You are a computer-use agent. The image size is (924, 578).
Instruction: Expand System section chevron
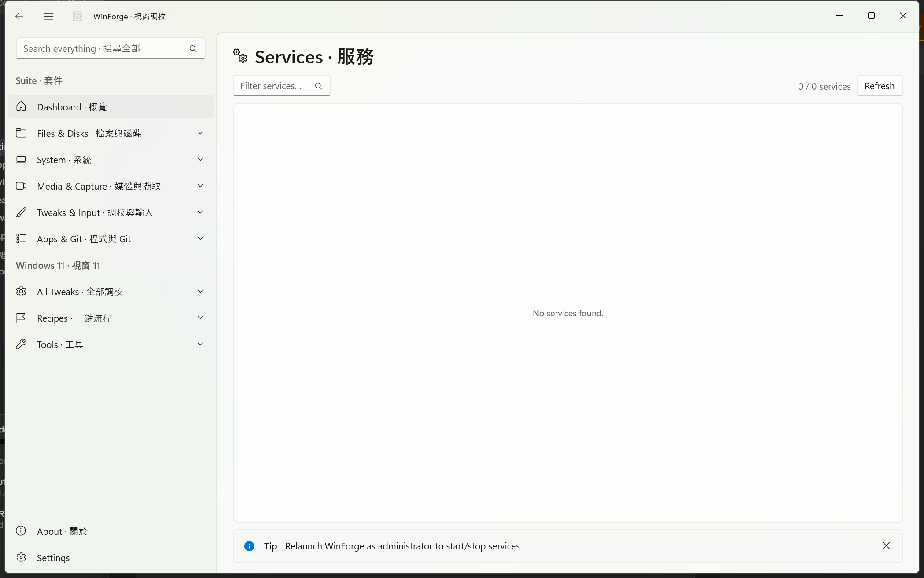(200, 159)
